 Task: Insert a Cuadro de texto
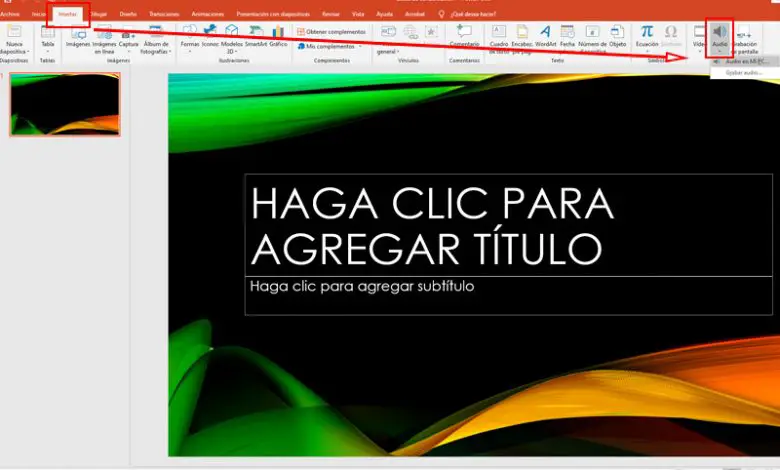[x=498, y=39]
